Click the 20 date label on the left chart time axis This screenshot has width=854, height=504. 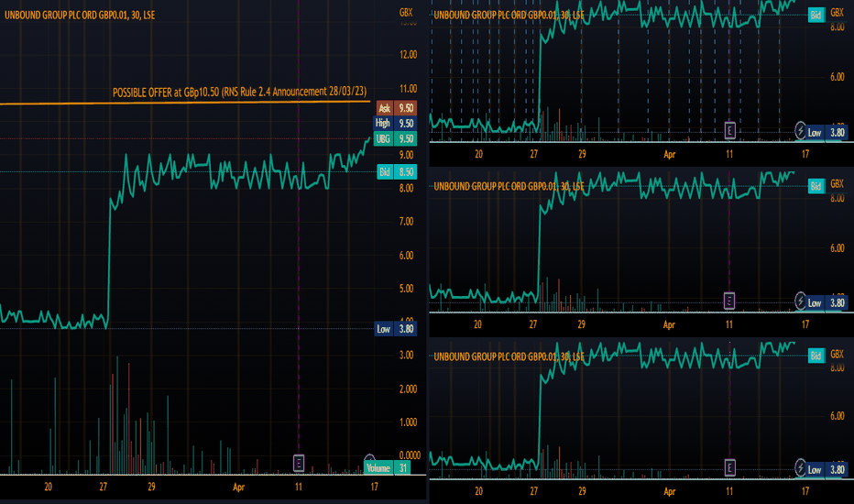pos(49,487)
